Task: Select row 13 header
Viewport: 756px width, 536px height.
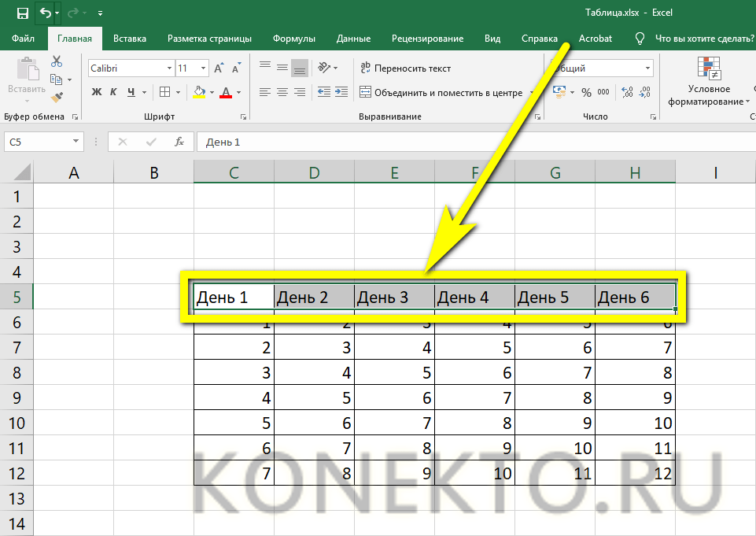Action: 17,498
